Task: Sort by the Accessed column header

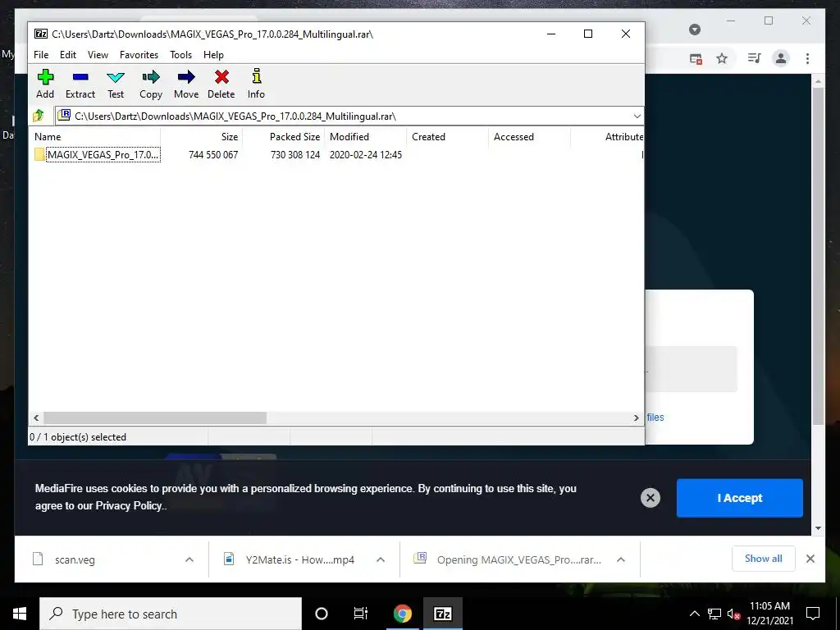Action: coord(530,137)
